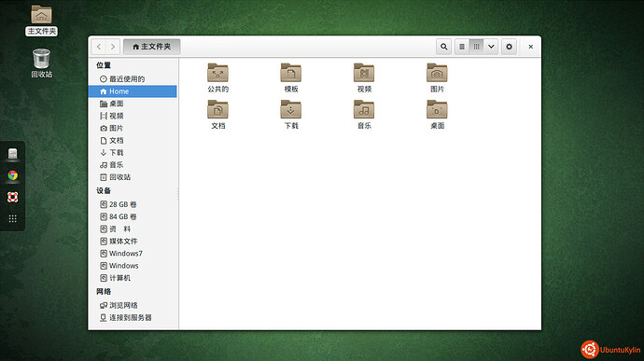The image size is (644, 361).
Task: Click the 主文件夹 path bar button
Action: tap(151, 47)
